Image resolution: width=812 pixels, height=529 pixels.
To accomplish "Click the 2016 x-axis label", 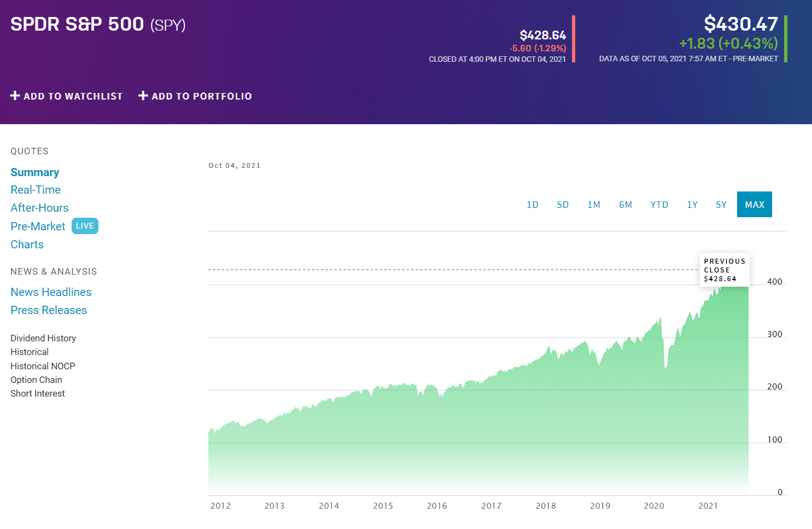I will point(437,506).
